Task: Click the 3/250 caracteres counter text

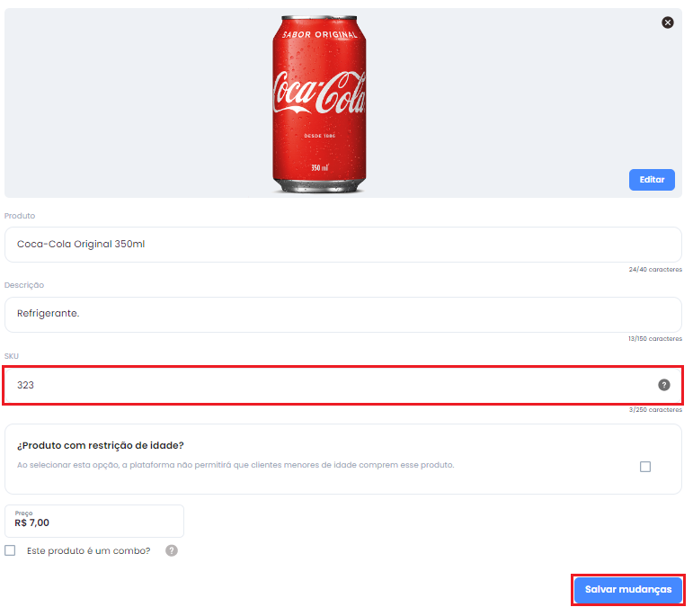Action: (655, 410)
